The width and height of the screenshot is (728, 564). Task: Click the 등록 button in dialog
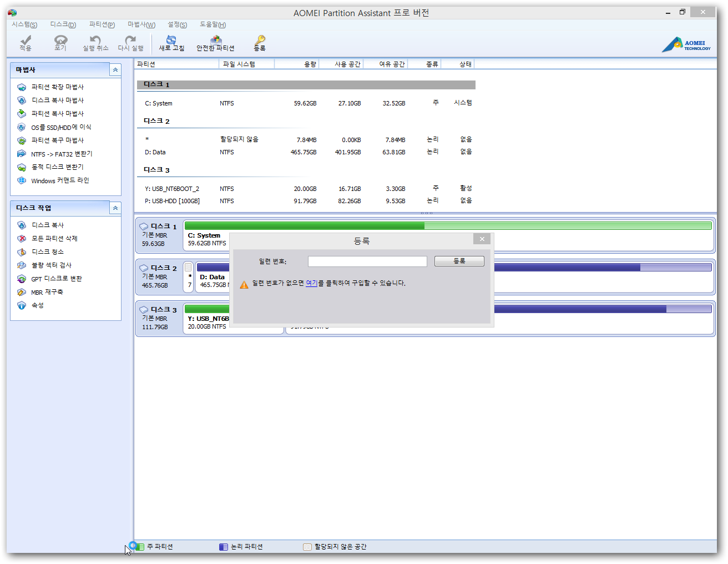pyautogui.click(x=459, y=261)
